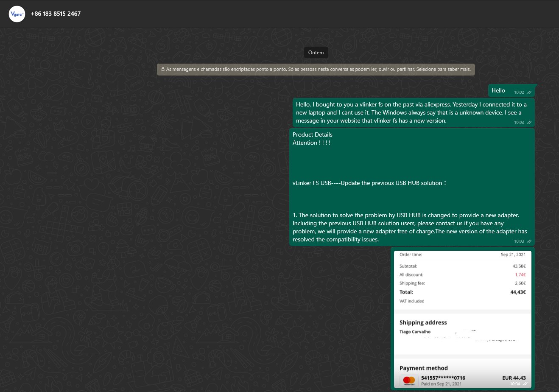This screenshot has width=559, height=392.
Task: Click the "Attention ! ! ! !" text
Action: (x=311, y=143)
